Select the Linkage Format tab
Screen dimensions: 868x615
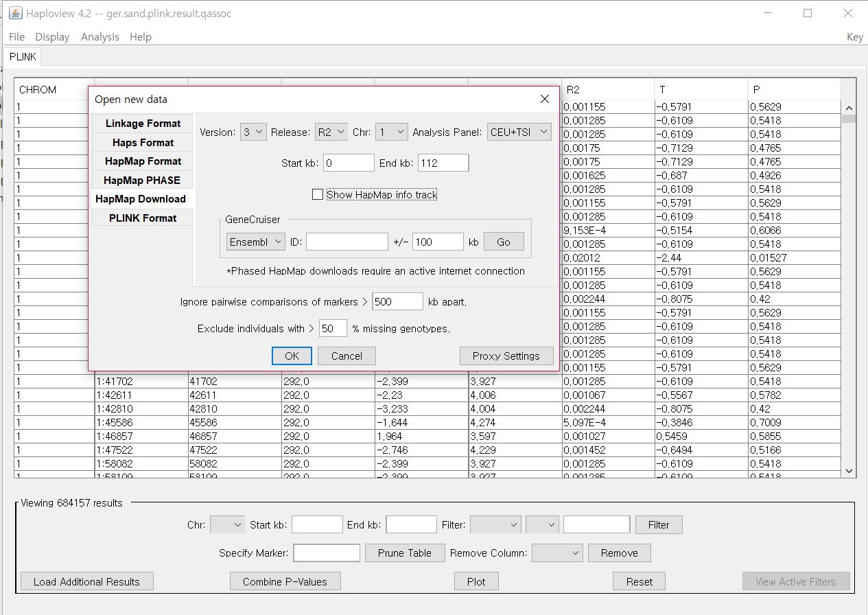[143, 124]
